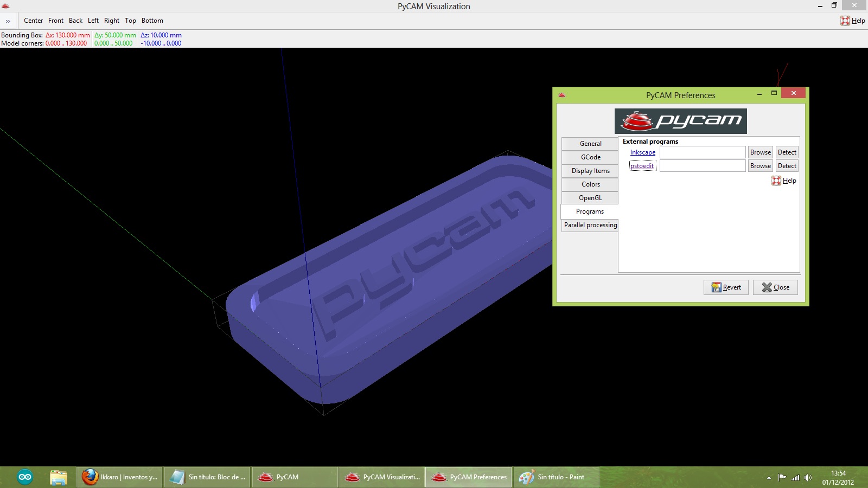Screen dimensions: 868x488
Task: Open the volume tray icon
Action: click(808, 478)
